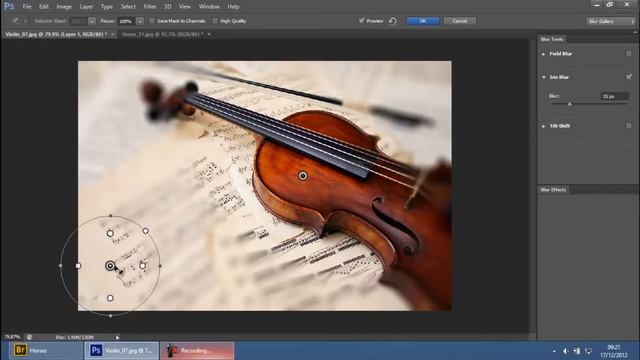Click the Photoshop Ps logo icon
The width and height of the screenshot is (640, 360).
pyautogui.click(x=9, y=6)
